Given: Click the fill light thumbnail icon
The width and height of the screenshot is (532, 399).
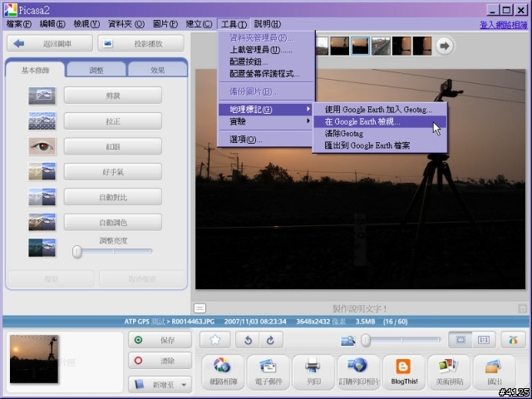Looking at the screenshot, I should (x=42, y=248).
